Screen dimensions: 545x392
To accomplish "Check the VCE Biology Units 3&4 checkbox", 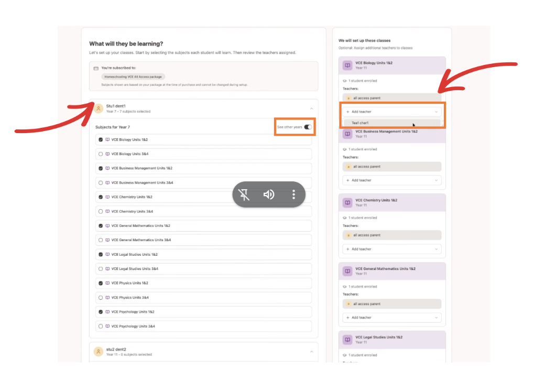I will pos(100,154).
